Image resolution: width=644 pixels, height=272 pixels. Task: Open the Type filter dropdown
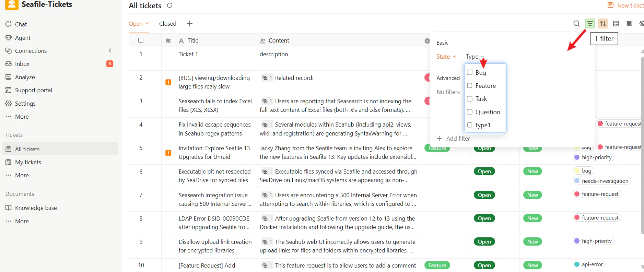[x=475, y=57]
